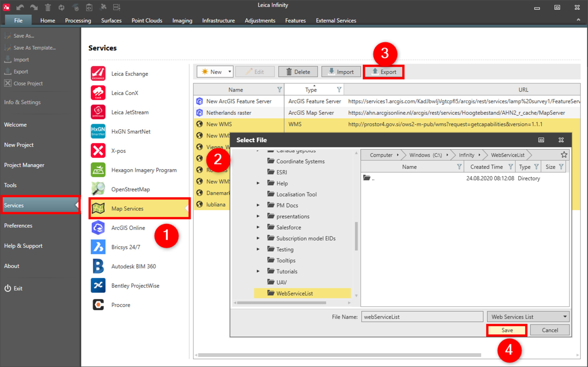Click Windows (C:\) in path breadcrumb

coord(425,155)
